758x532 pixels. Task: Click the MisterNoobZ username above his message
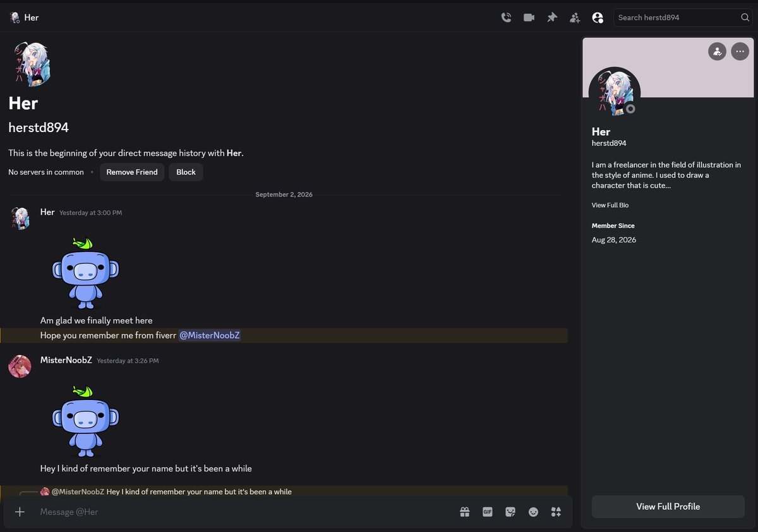(x=66, y=360)
